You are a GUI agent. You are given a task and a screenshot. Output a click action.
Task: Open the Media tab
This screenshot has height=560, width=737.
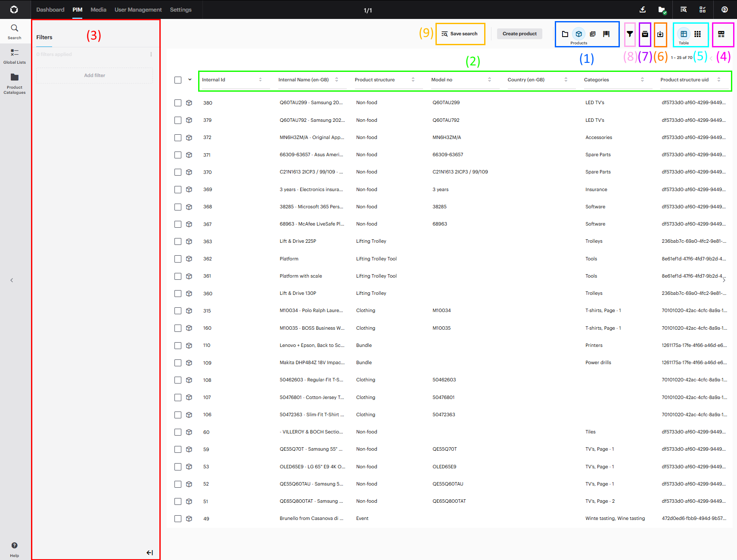(98, 9)
